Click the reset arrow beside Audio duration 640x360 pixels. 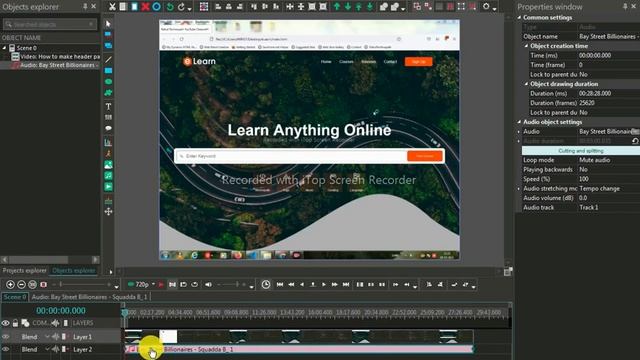click(635, 141)
